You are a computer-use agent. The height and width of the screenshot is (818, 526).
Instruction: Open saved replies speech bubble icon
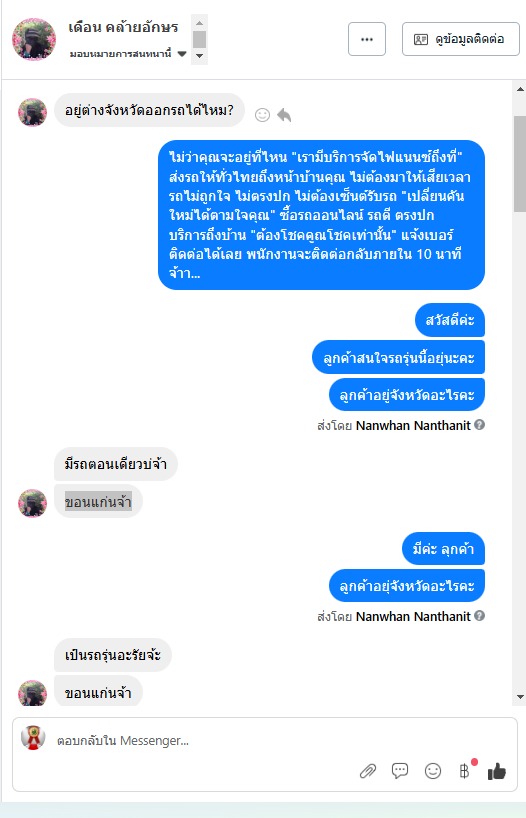(400, 771)
